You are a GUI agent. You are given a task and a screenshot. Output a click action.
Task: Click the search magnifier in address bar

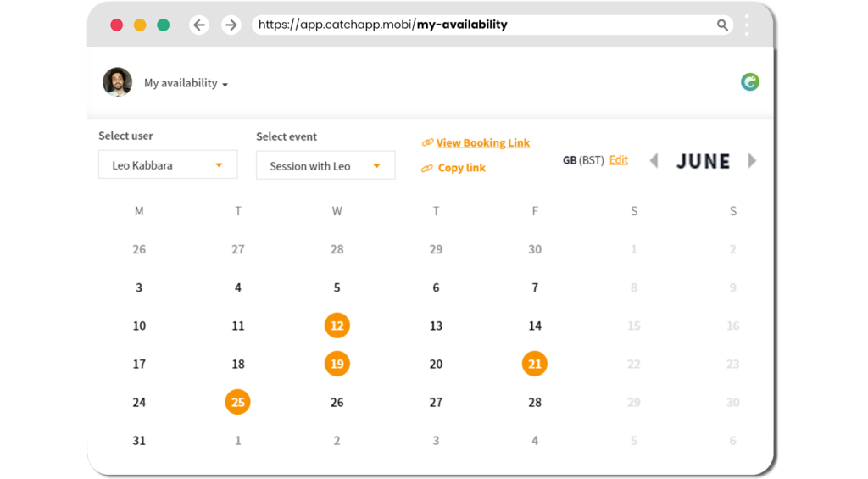click(x=722, y=25)
